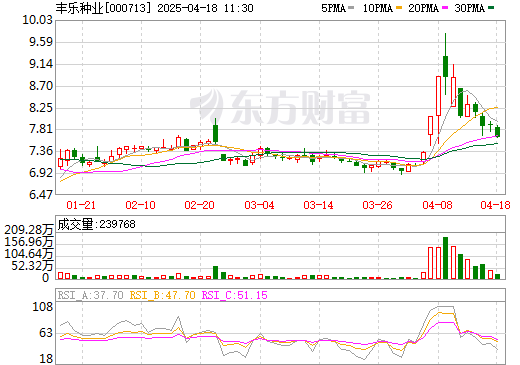Click the date label 04-08
This screenshot has height=365, width=520.
point(437,205)
